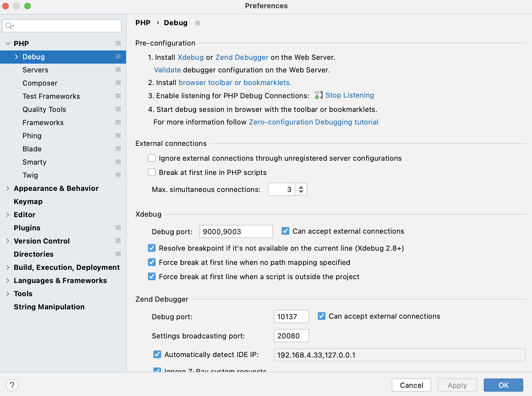Open the Quality Tools settings page
The height and width of the screenshot is (396, 532).
[44, 109]
